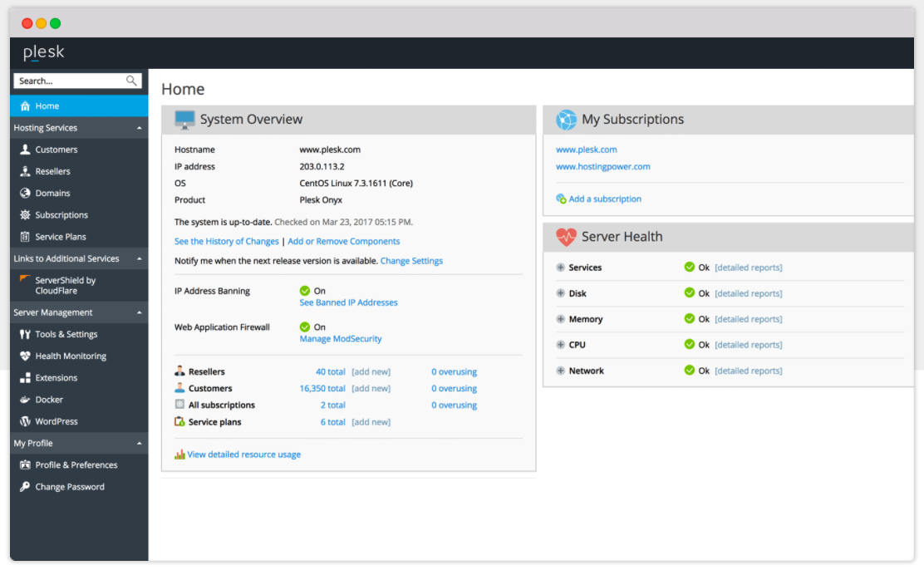Click the macOS yellow minimize button
The height and width of the screenshot is (570, 924).
click(42, 23)
